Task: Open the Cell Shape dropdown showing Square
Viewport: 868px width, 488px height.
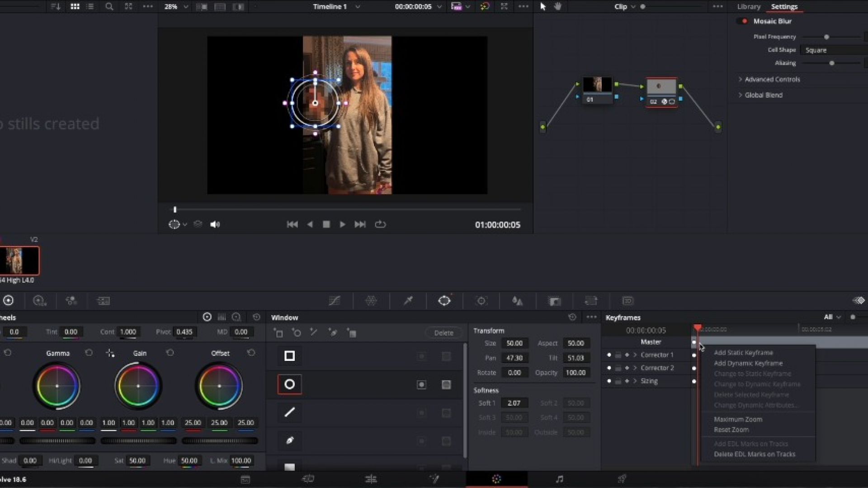Action: [833, 50]
